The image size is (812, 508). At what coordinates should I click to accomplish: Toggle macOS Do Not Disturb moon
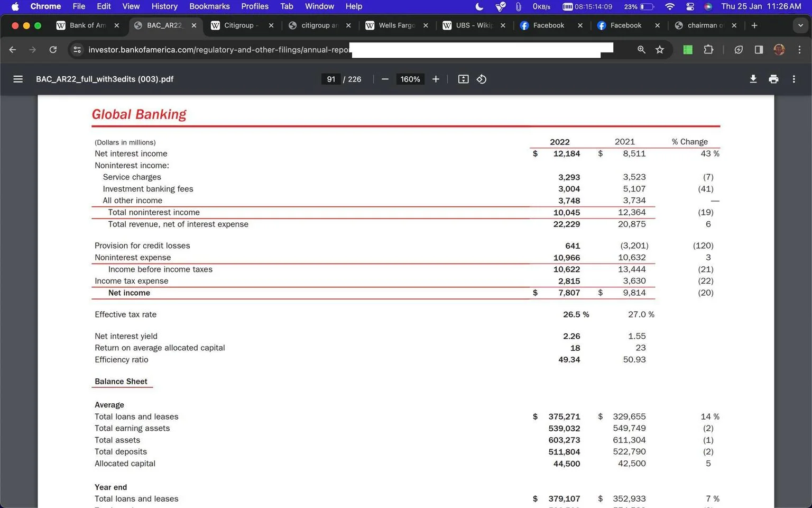(x=479, y=6)
